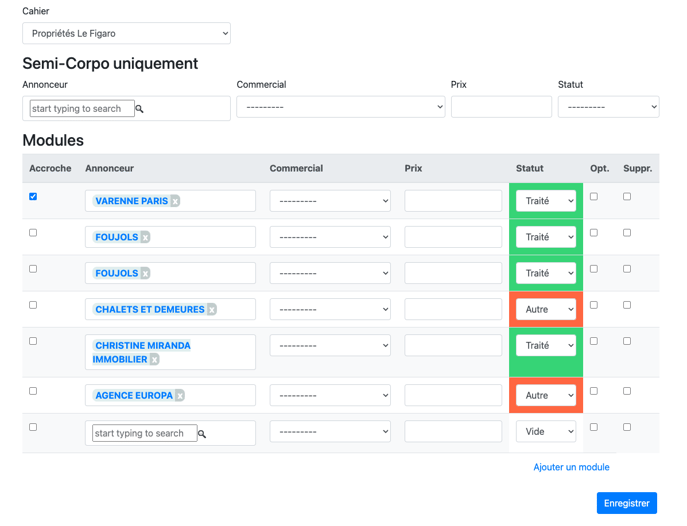Viewport: 687px width, 526px height.
Task: Click the magnifier icon in the empty module row
Action: tap(202, 434)
